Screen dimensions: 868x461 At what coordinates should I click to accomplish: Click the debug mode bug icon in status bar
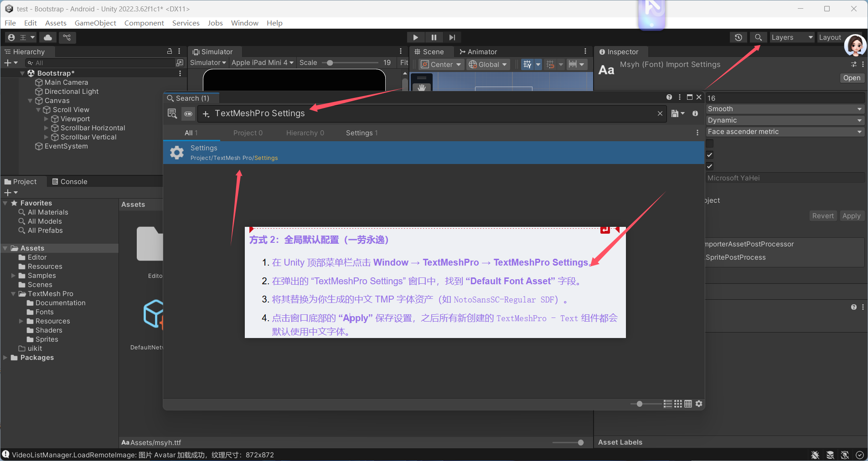(815, 455)
